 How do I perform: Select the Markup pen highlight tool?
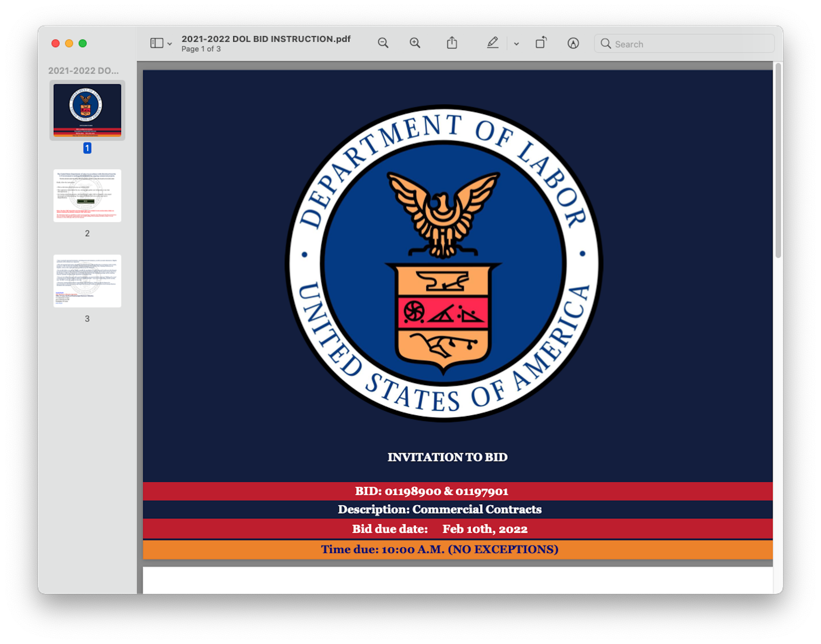[492, 43]
